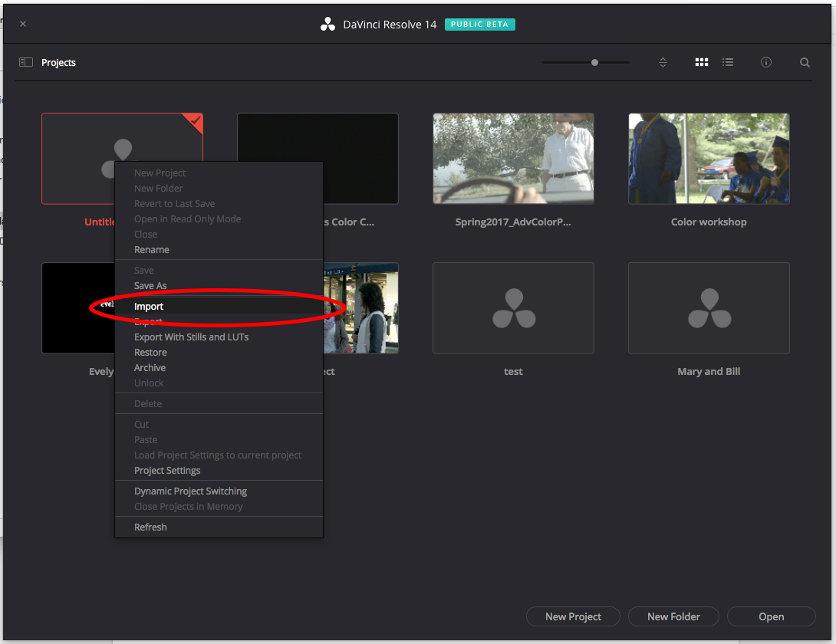Click the sort order icon near the slider
The height and width of the screenshot is (644, 836).
[x=662, y=62]
